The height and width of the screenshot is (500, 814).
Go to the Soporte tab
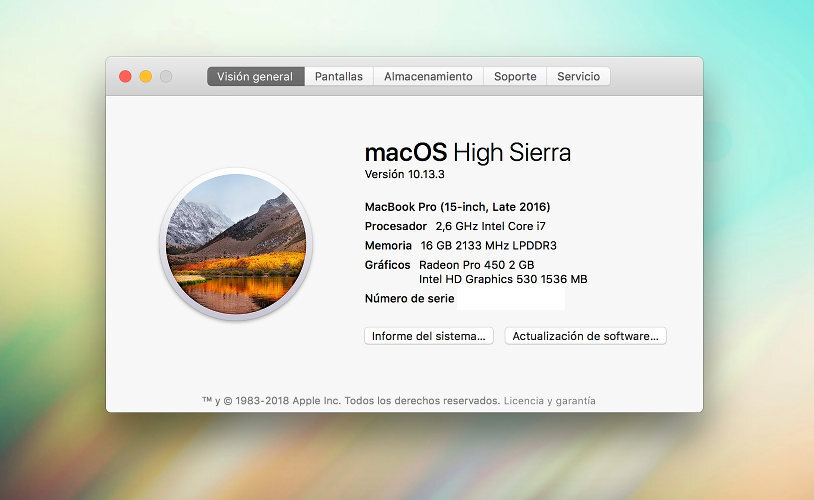tap(515, 76)
